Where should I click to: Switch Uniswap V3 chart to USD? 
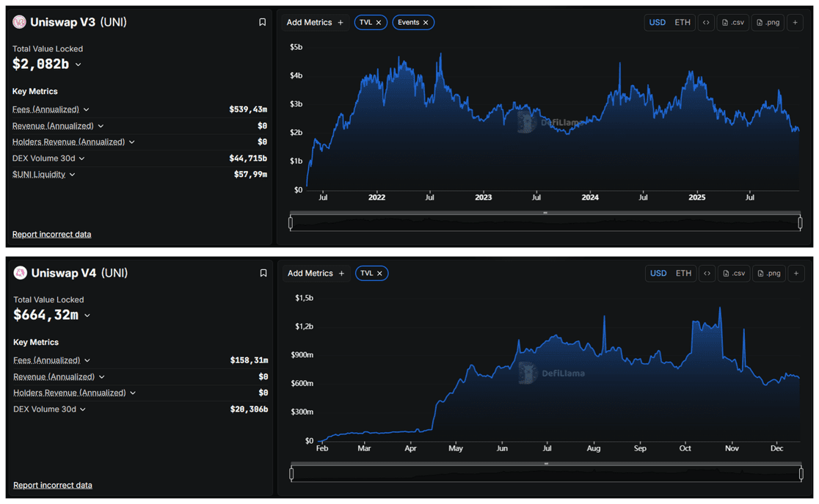point(657,23)
